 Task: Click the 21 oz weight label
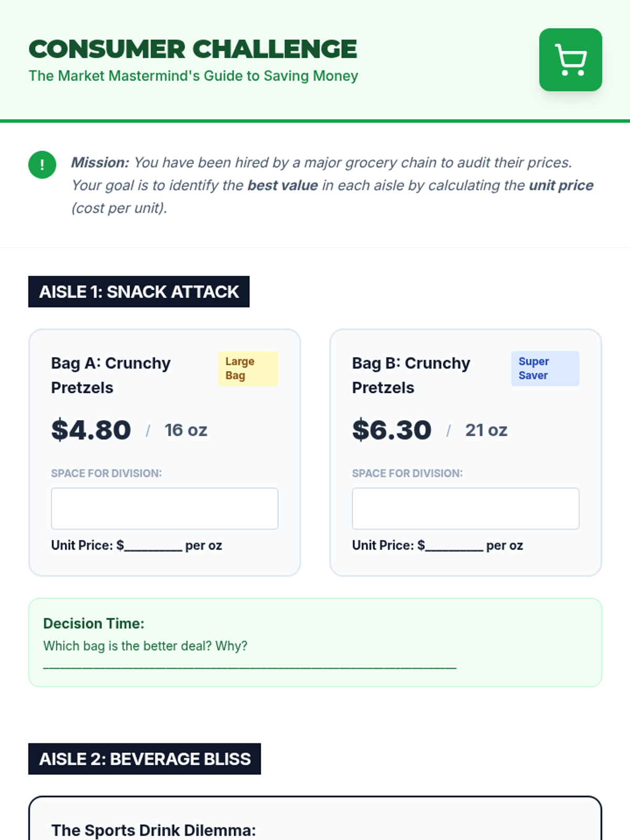tap(486, 430)
